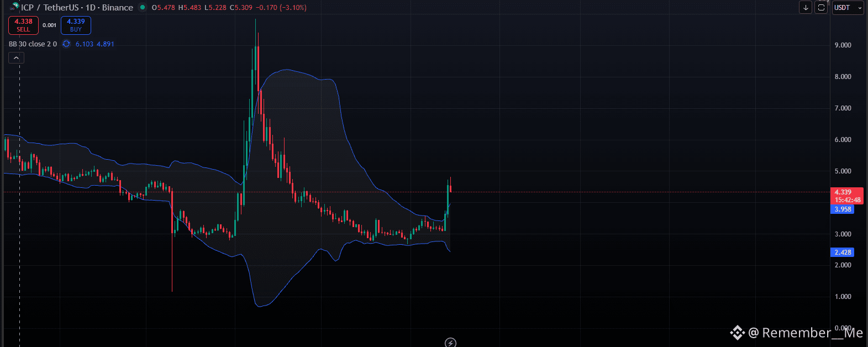Click the BB upper band value 6.103

tap(85, 44)
